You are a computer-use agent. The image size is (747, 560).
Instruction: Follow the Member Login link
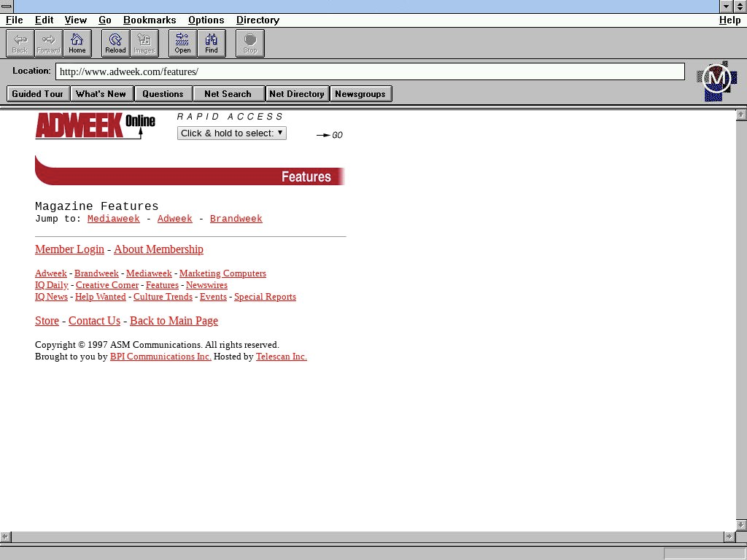69,249
